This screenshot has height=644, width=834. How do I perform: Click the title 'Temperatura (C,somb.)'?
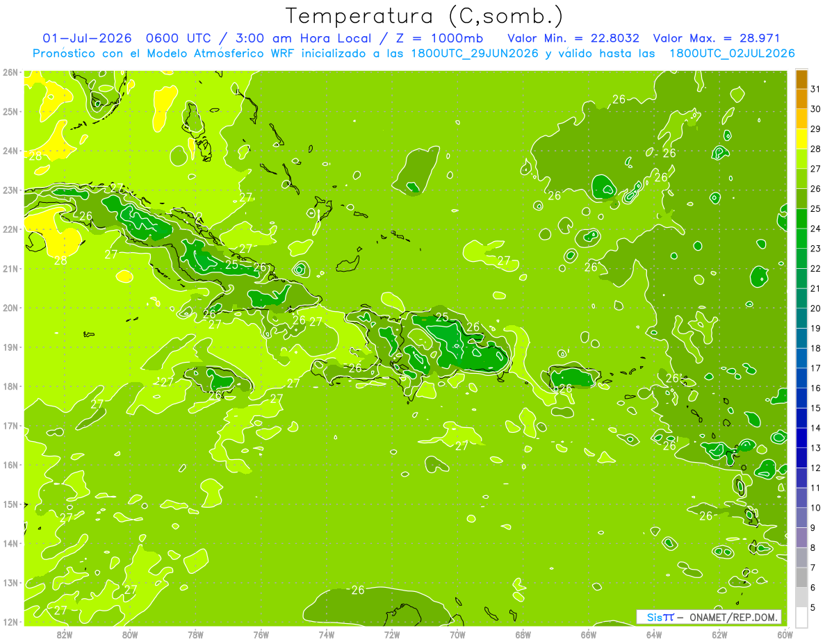point(425,17)
